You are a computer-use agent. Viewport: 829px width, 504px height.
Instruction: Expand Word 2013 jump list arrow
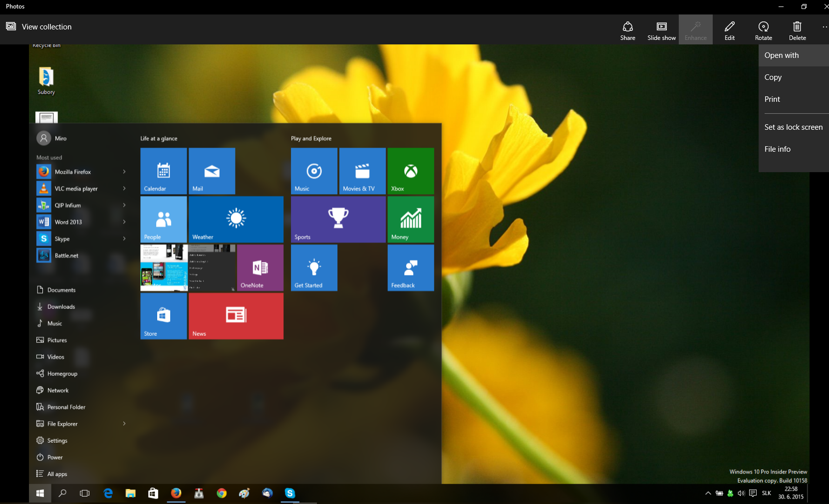(x=124, y=222)
